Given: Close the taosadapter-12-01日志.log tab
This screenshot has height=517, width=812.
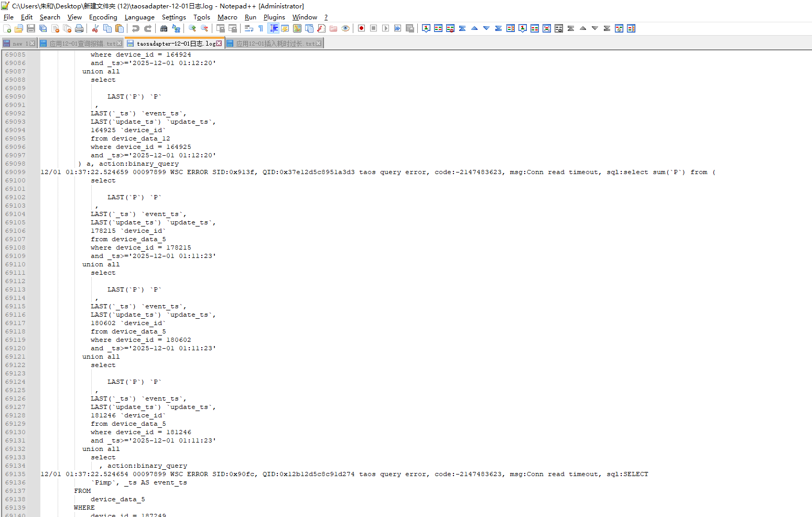Looking at the screenshot, I should click(x=219, y=44).
